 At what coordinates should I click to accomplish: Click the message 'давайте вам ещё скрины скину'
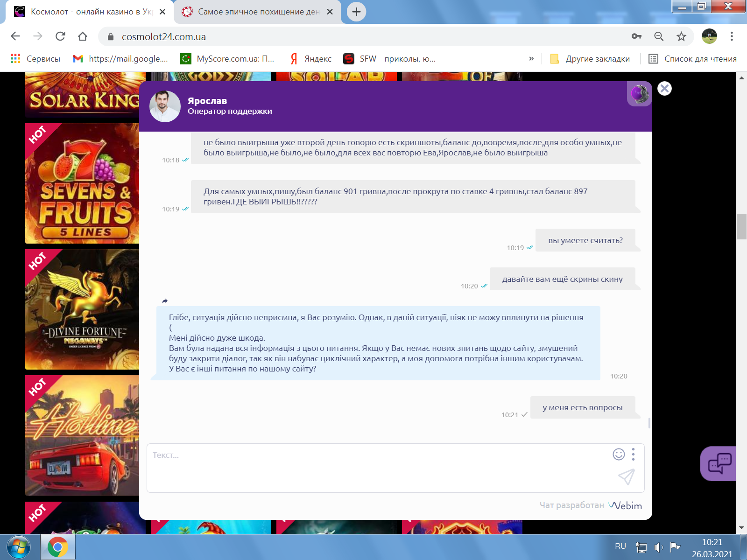(x=563, y=279)
